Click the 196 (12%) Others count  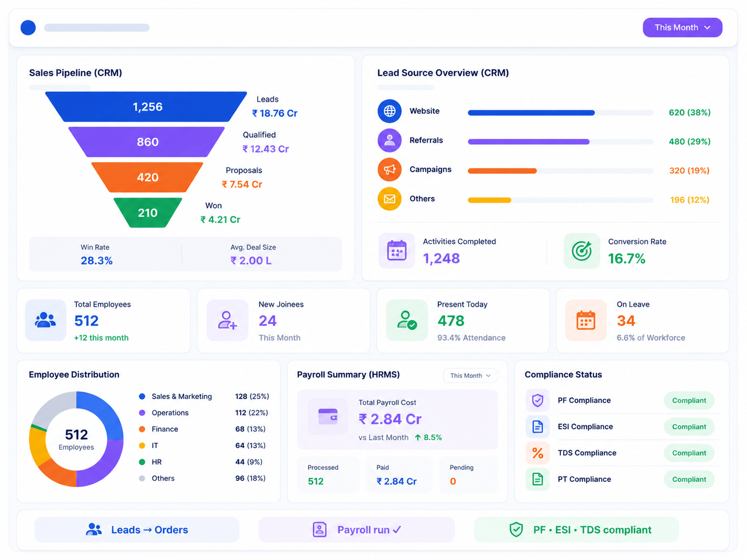pyautogui.click(x=690, y=200)
